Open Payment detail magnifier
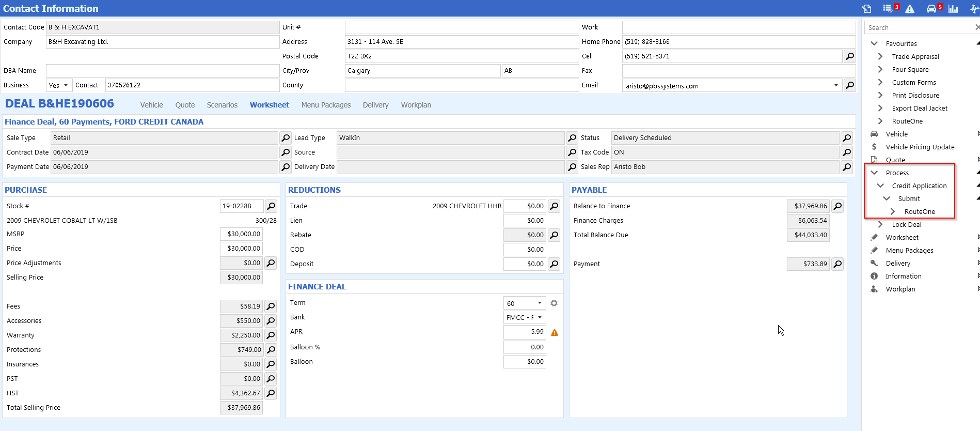 837,264
